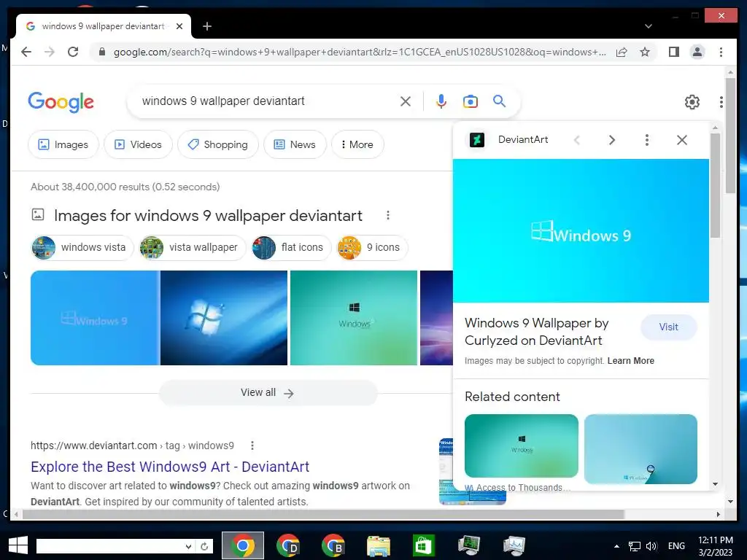The height and width of the screenshot is (560, 747).
Task: View site security lock info
Action: 101,52
